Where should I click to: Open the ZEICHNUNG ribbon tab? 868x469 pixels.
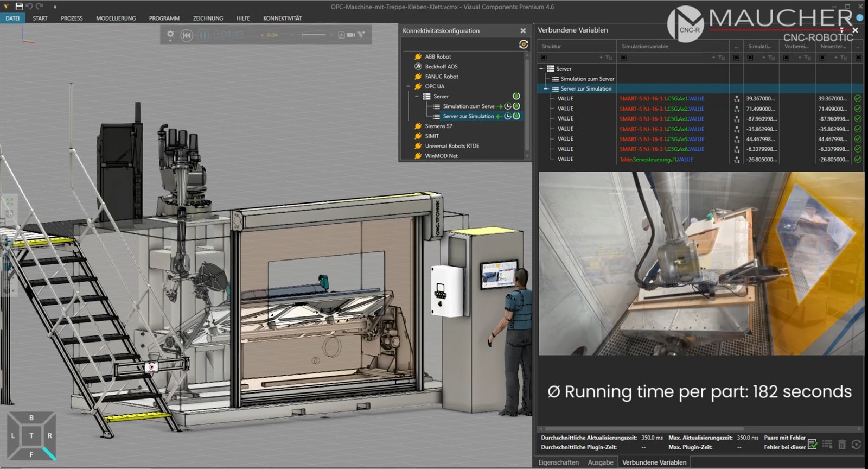click(208, 18)
